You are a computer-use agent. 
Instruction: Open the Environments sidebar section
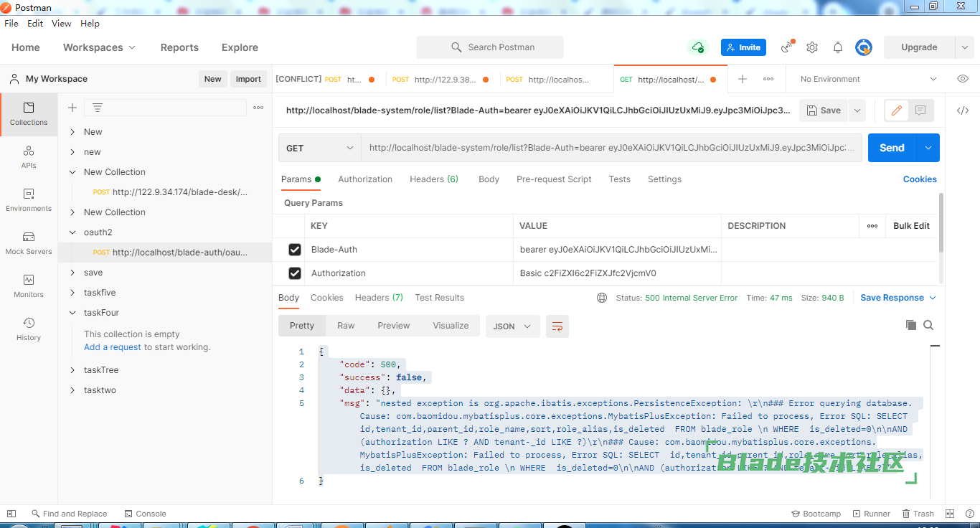click(29, 200)
